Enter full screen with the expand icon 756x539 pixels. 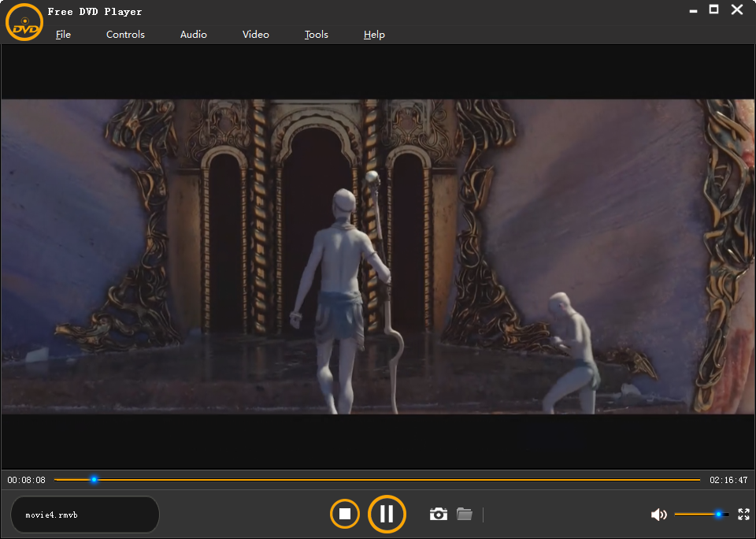coord(744,515)
